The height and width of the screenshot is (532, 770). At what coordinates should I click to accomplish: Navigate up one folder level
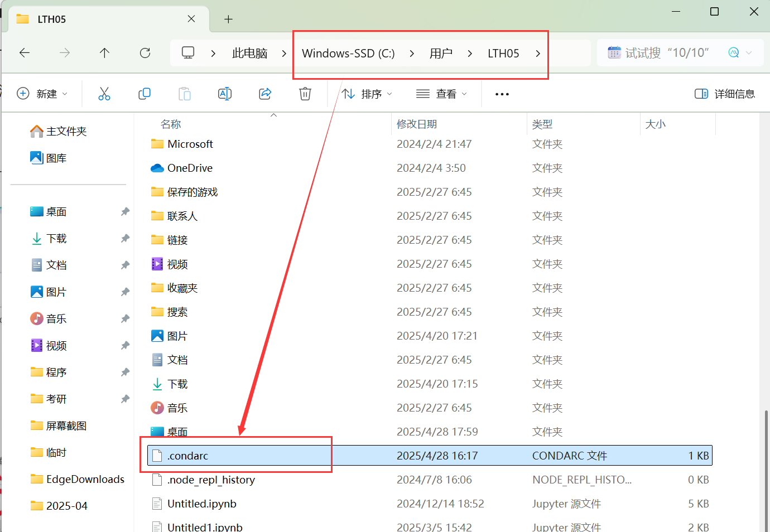pyautogui.click(x=104, y=52)
